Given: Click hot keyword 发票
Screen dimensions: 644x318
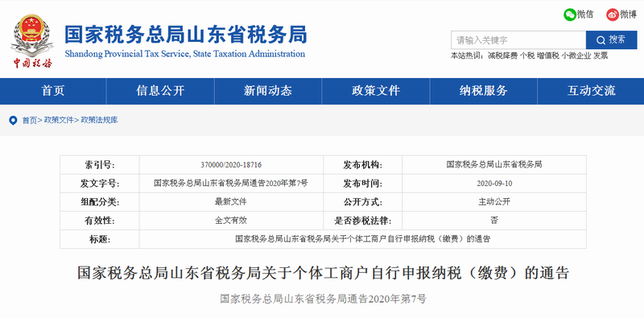Looking at the screenshot, I should (x=600, y=56).
